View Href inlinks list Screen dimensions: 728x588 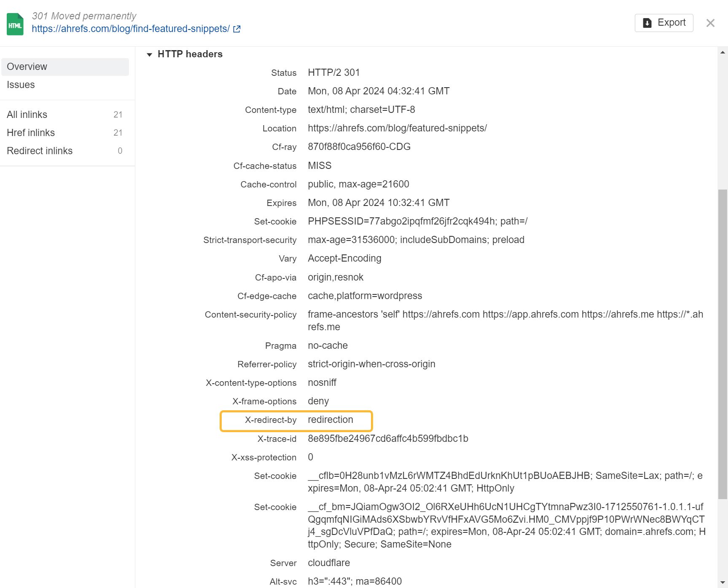pos(30,133)
